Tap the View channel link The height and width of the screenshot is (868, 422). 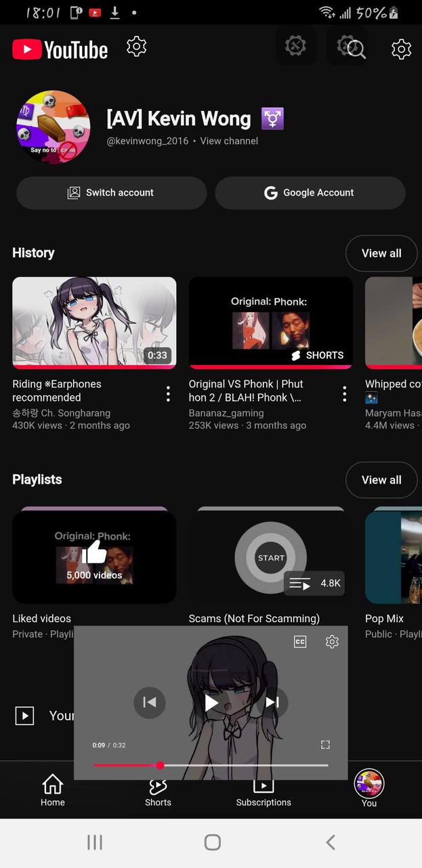pos(229,141)
